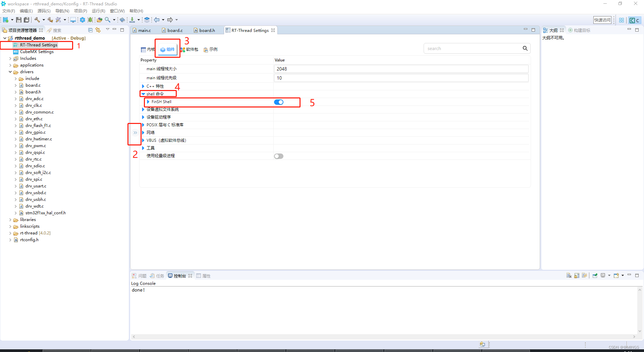644x352 pixels.
Task: Click the search magnifier in settings search box
Action: point(525,48)
